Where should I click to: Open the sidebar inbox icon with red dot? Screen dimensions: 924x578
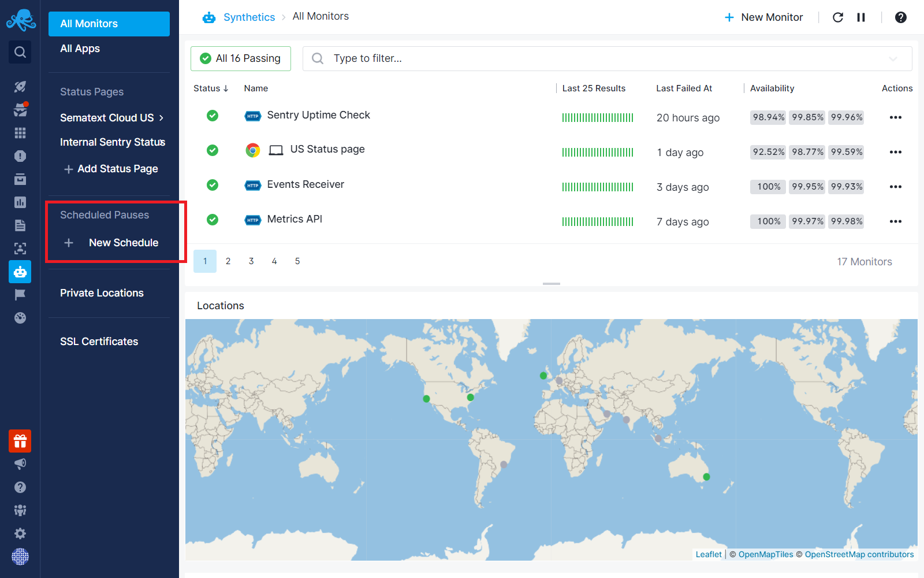[x=20, y=109]
